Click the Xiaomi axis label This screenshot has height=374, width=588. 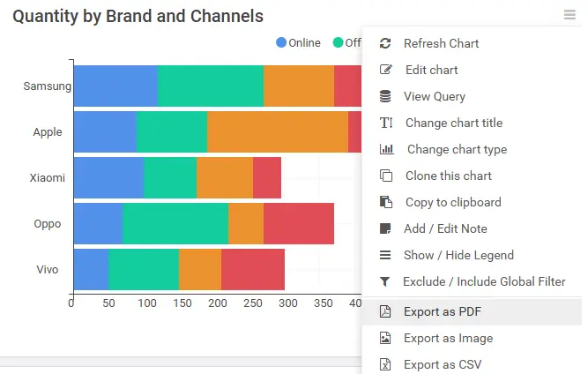pyautogui.click(x=48, y=178)
